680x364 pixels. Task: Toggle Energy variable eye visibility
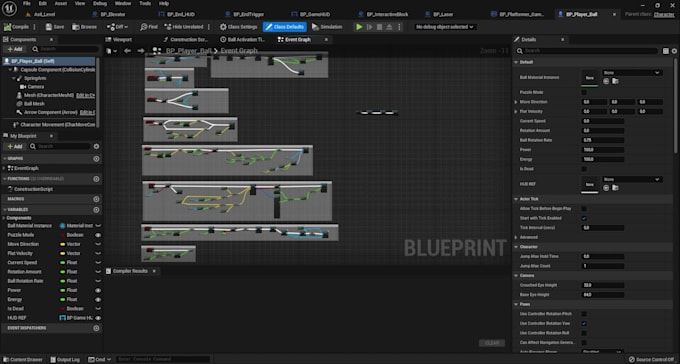(x=98, y=299)
